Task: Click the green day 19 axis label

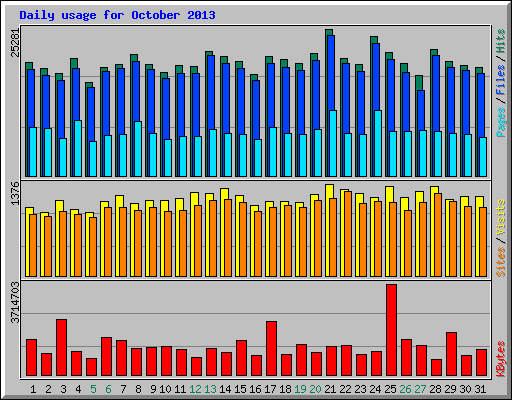Action: (x=300, y=389)
